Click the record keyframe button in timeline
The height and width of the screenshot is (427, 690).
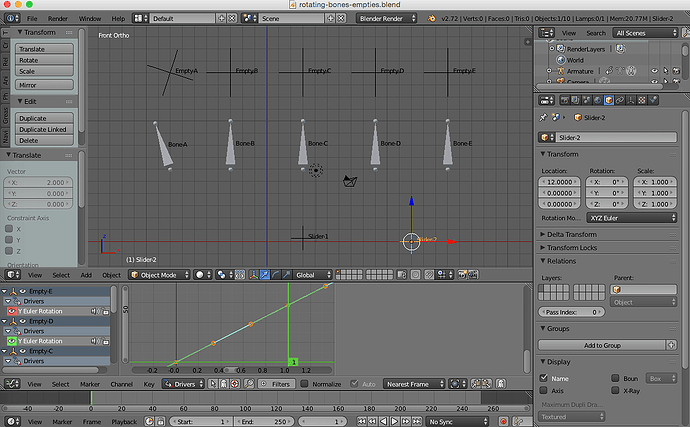(503, 421)
